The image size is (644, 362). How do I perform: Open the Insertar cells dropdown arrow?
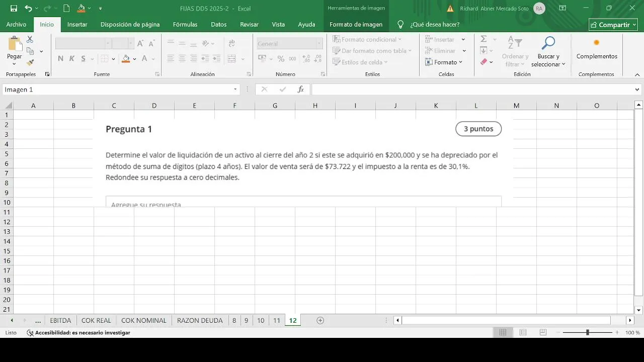(x=463, y=39)
